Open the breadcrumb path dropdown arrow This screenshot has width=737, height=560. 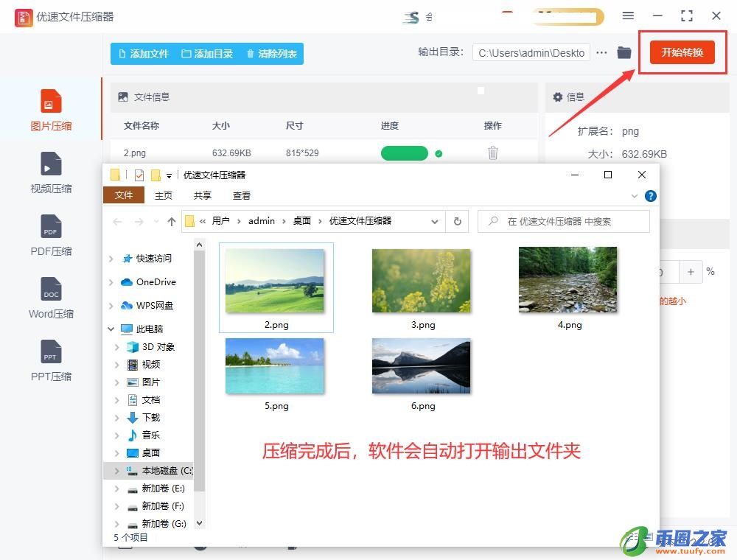436,221
